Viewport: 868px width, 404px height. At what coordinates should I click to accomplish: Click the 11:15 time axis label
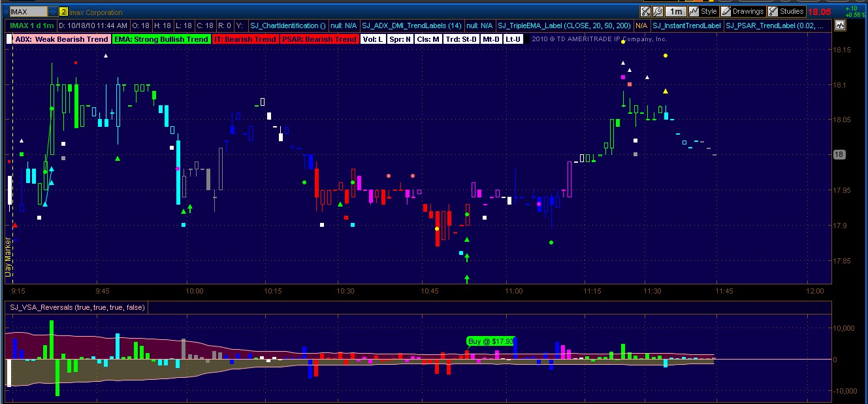coord(592,290)
